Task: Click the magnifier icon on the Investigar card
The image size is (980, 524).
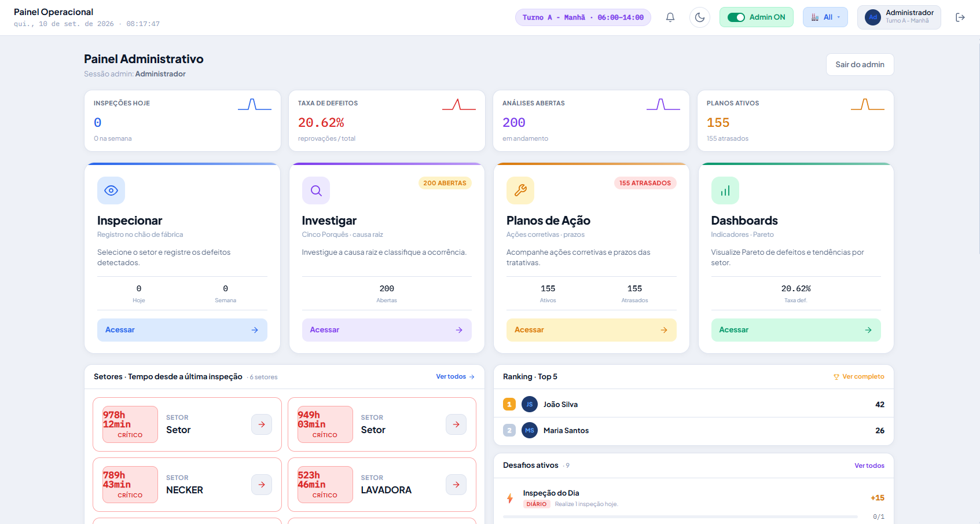Action: [x=316, y=190]
